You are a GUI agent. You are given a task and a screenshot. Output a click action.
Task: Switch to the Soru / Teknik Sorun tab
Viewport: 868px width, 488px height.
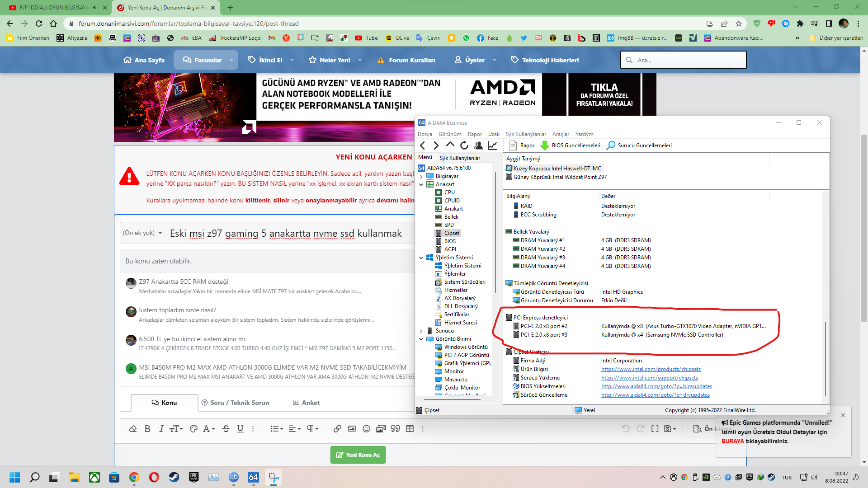(235, 403)
